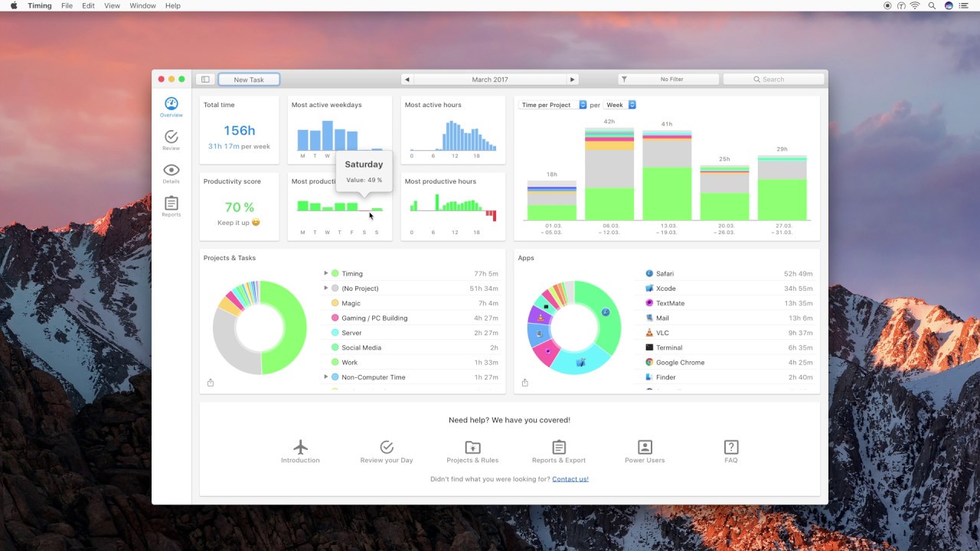Open Notification Center from the menu bar

tap(965, 5)
